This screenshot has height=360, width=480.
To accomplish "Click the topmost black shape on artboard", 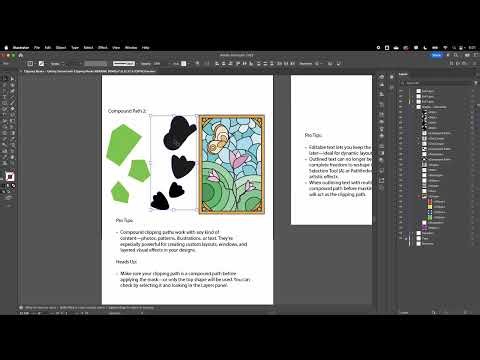I will [179, 132].
